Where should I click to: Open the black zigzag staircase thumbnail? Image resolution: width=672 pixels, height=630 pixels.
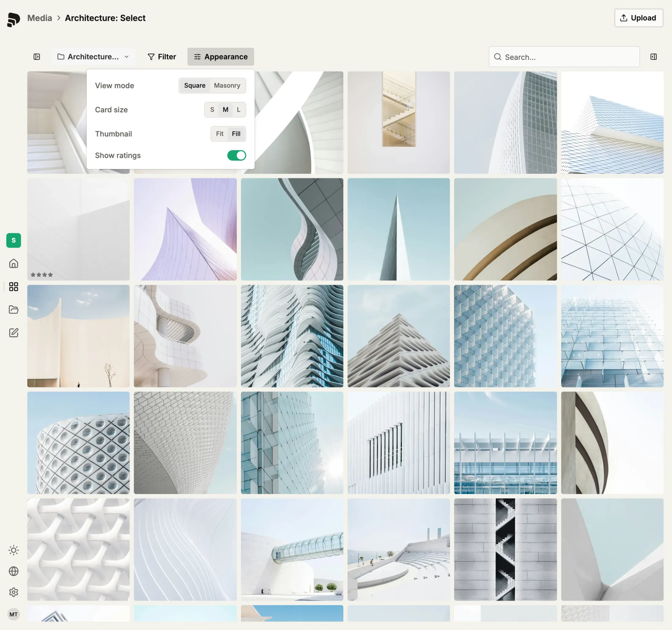(x=505, y=550)
